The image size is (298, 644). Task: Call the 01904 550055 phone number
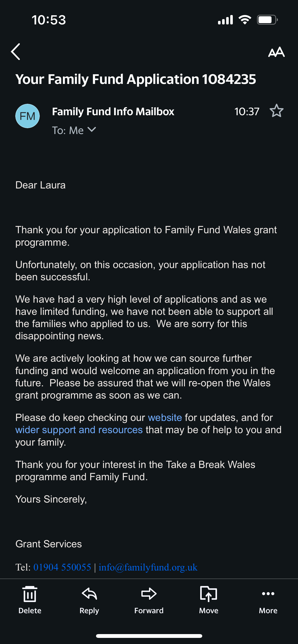62,567
